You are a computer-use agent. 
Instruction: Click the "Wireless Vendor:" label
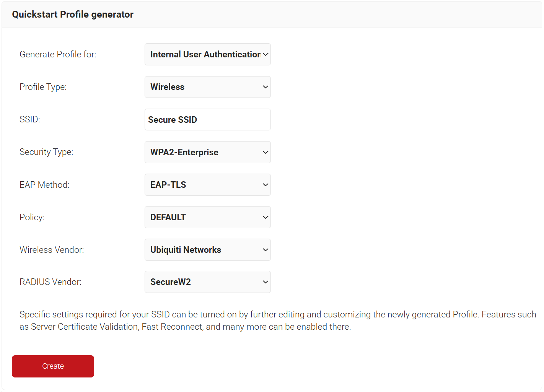pyautogui.click(x=52, y=250)
